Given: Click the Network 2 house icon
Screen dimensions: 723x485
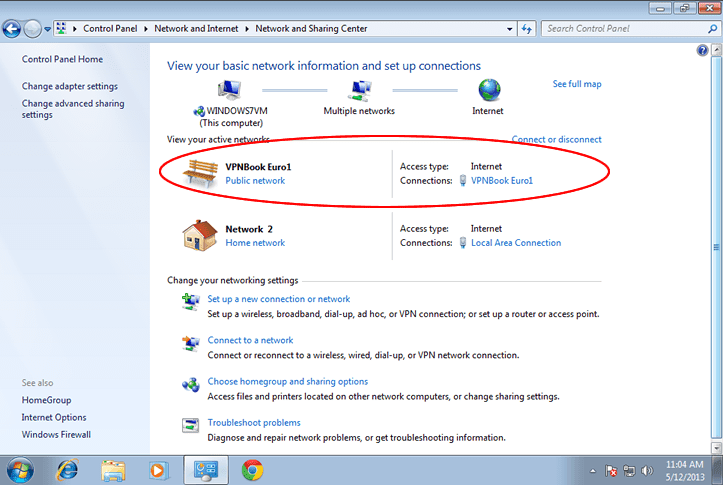Looking at the screenshot, I should click(x=200, y=235).
